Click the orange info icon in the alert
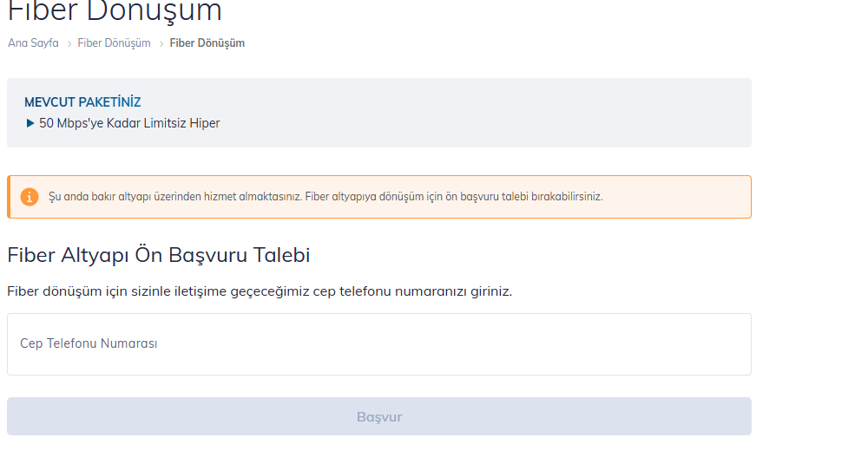This screenshot has height=464, width=868. (x=30, y=197)
